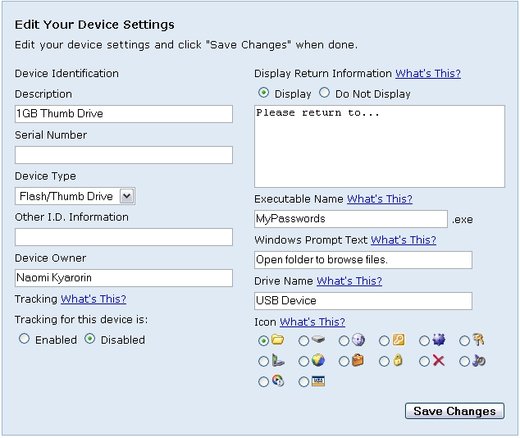This screenshot has width=520, height=438.
Task: Click the red X icon
Action: pyautogui.click(x=439, y=361)
